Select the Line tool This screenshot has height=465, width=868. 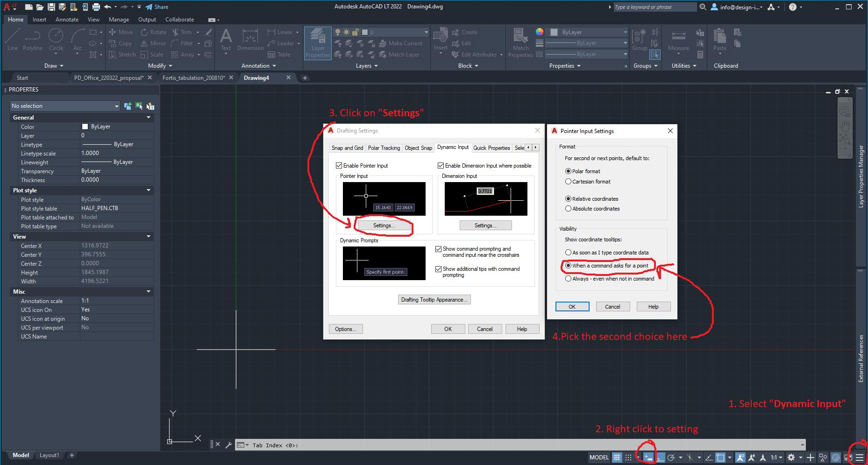click(13, 39)
